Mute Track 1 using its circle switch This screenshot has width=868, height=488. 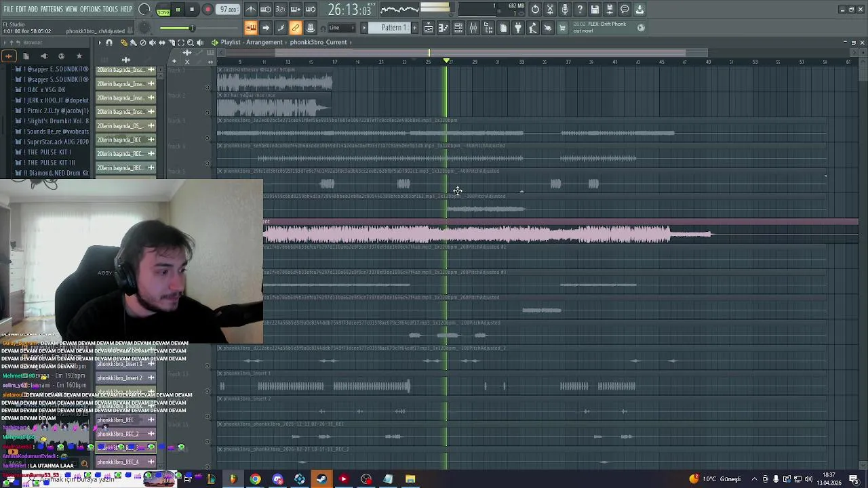tap(208, 87)
